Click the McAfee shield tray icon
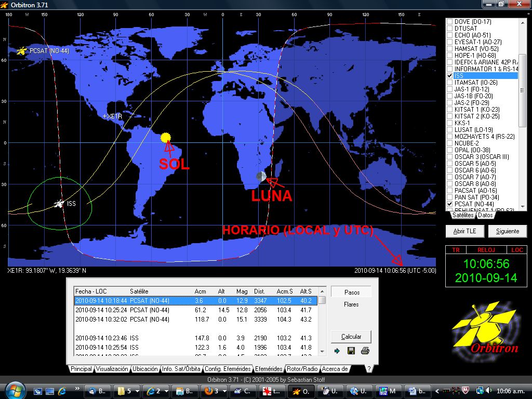This screenshot has height=399, width=532. [465, 391]
